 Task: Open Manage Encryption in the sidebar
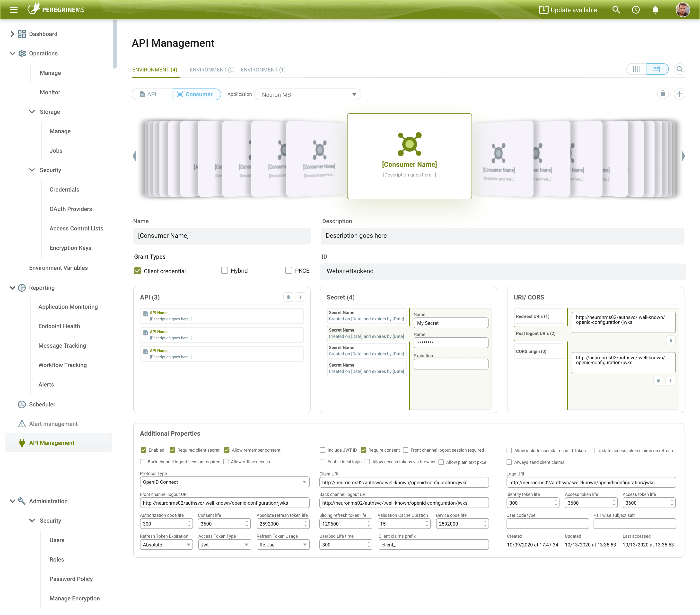tap(74, 598)
